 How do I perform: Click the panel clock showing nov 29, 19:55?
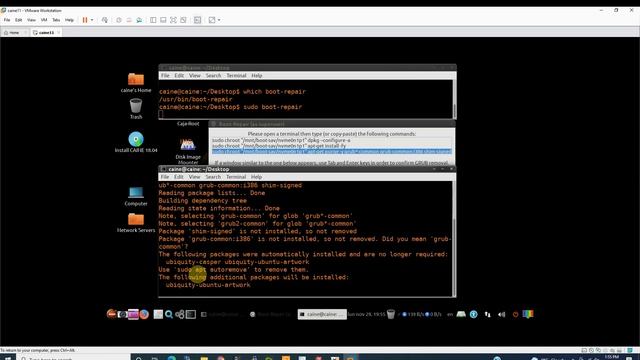(x=367, y=314)
